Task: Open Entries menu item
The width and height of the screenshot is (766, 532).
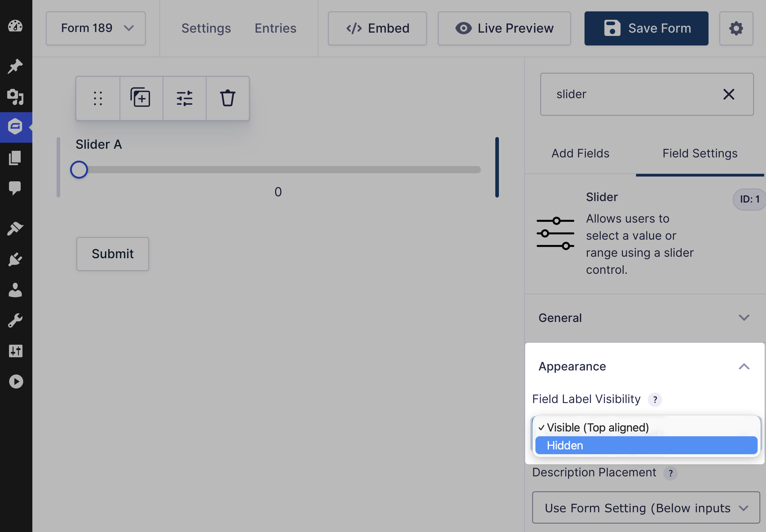Action: [275, 28]
